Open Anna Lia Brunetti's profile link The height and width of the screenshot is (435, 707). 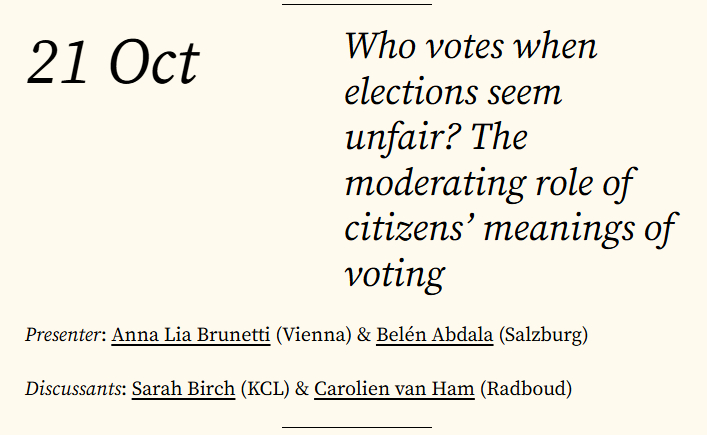pyautogui.click(x=190, y=334)
